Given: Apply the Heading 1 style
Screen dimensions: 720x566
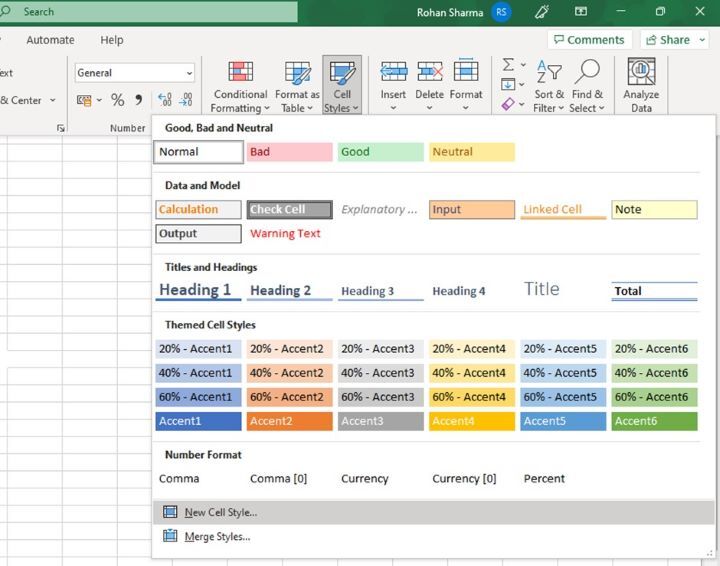Looking at the screenshot, I should 198,291.
